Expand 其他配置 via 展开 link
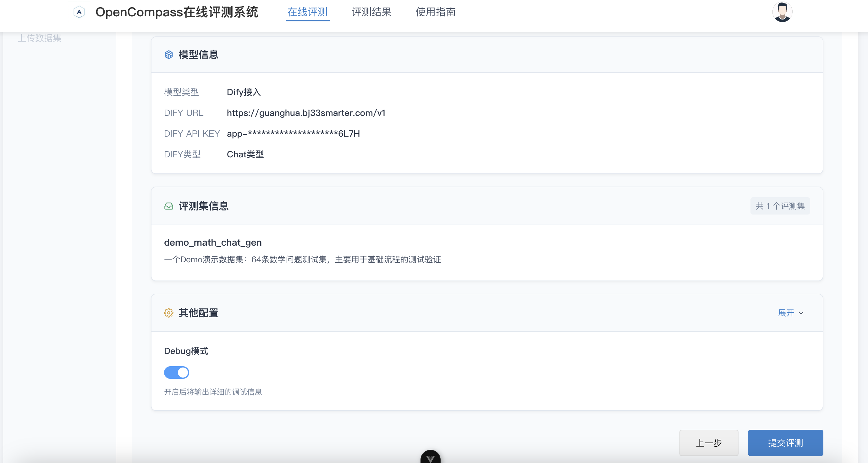Image resolution: width=868 pixels, height=463 pixels. tap(791, 313)
